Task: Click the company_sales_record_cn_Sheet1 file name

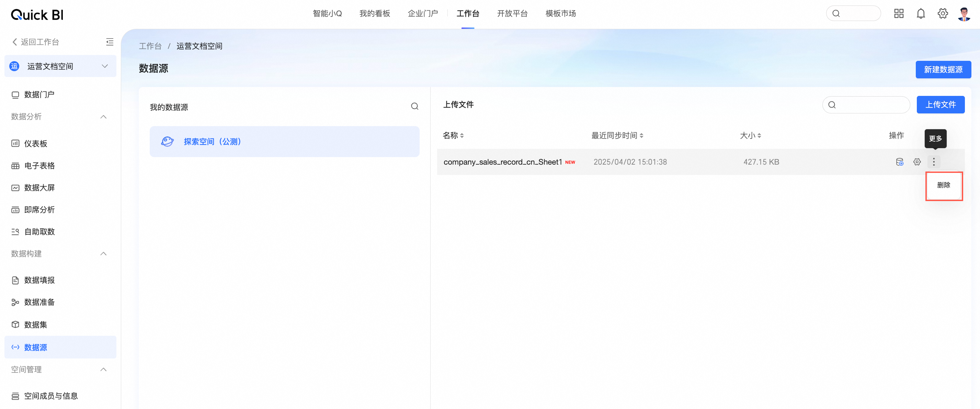Action: point(503,162)
